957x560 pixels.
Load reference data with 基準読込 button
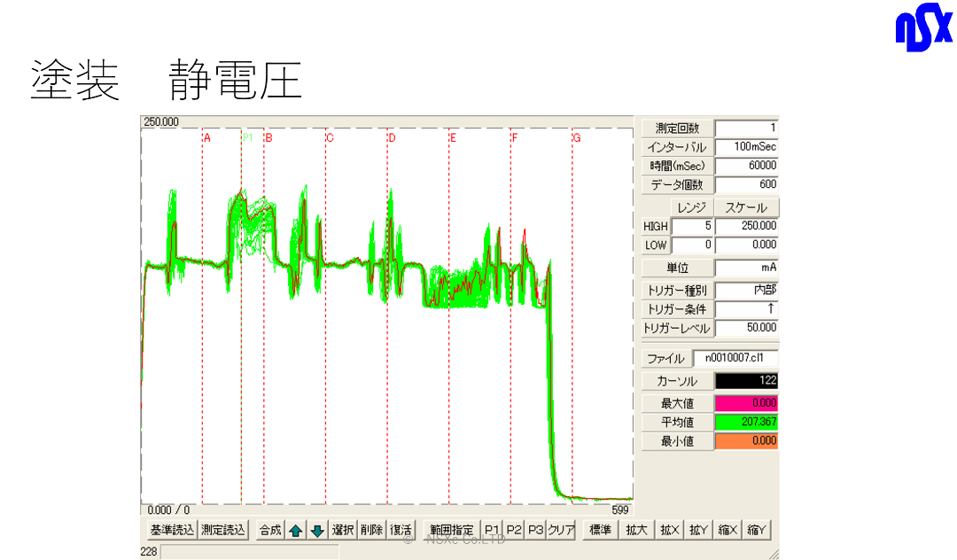[172, 530]
